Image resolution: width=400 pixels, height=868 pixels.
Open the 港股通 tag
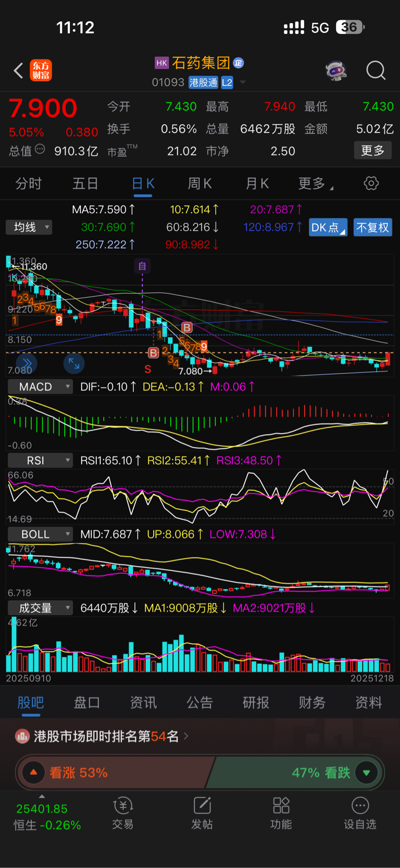[203, 82]
